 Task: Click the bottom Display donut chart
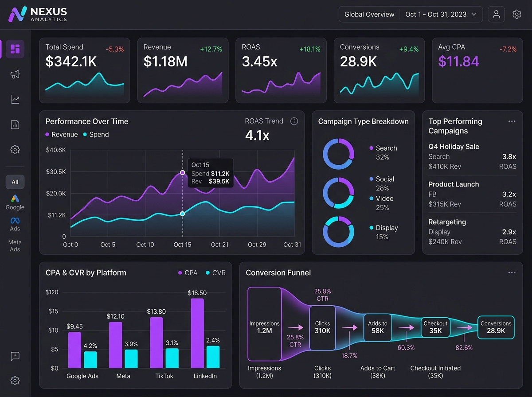pos(338,232)
